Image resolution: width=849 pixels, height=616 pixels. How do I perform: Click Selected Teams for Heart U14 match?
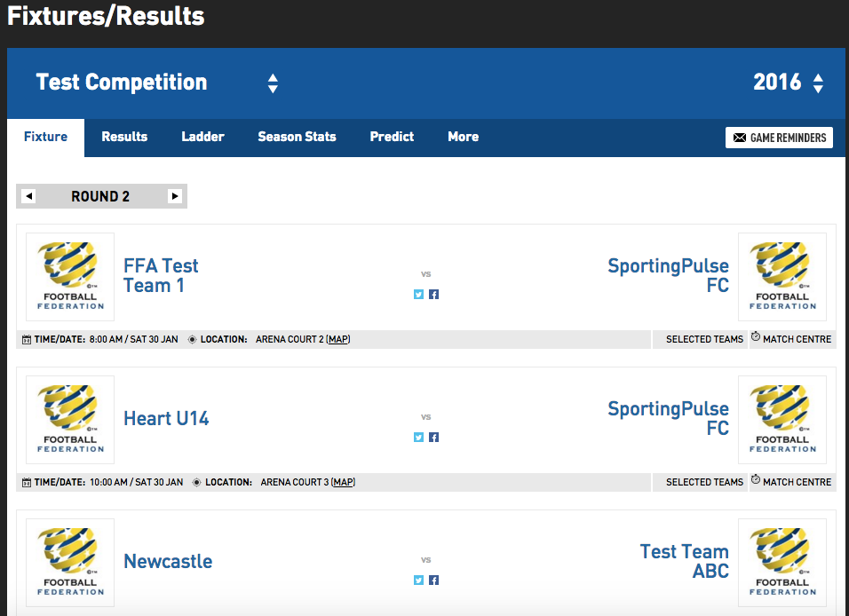pos(704,482)
